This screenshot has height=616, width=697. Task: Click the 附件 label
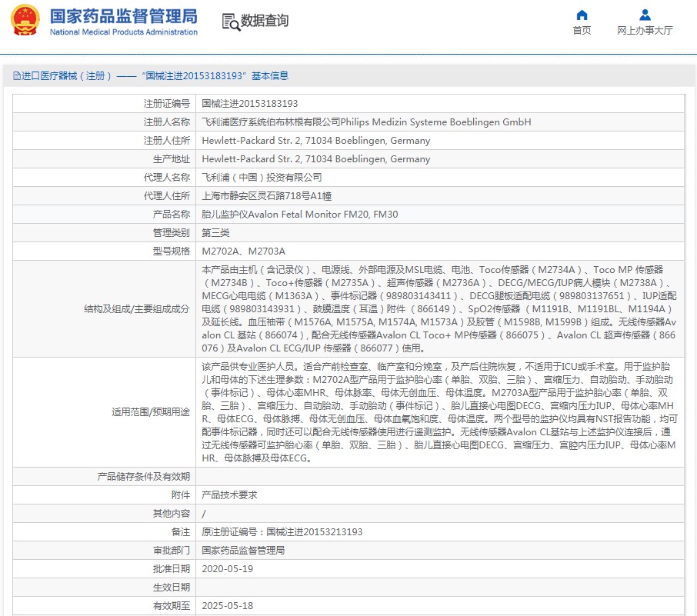181,495
